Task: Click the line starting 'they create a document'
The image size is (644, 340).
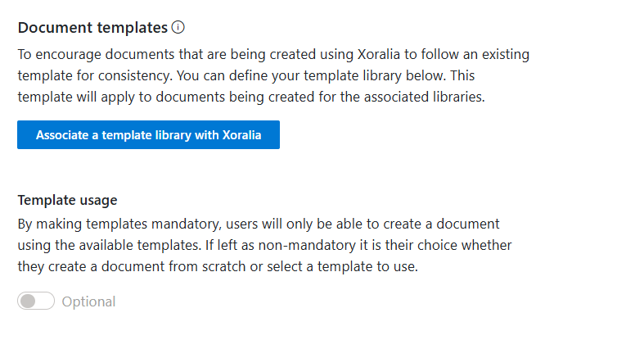Action: pyautogui.click(x=218, y=267)
